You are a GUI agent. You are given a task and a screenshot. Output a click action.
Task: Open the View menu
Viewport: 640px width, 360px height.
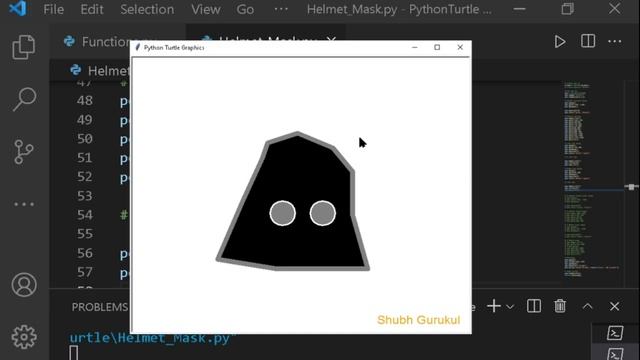pos(206,9)
